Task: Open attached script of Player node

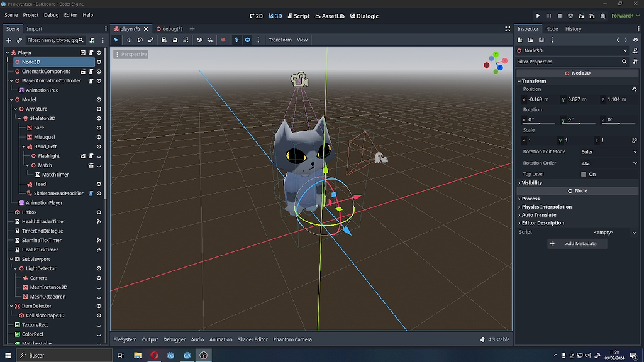Action: [x=91, y=53]
